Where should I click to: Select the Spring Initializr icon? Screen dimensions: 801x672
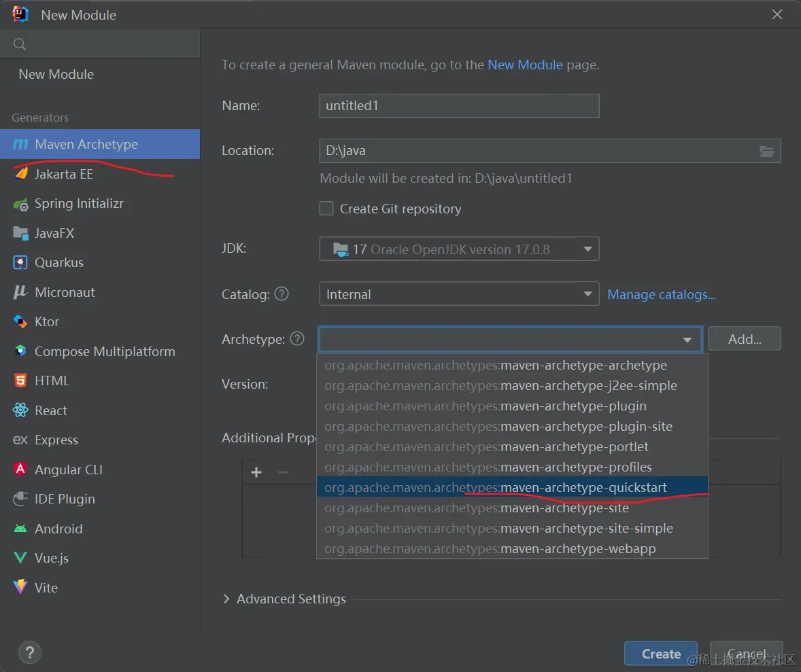coord(21,204)
